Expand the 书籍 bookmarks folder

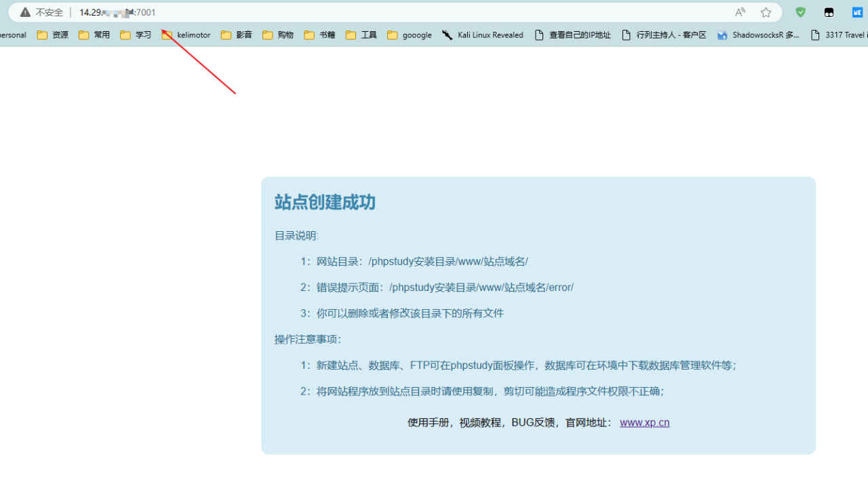click(x=319, y=35)
